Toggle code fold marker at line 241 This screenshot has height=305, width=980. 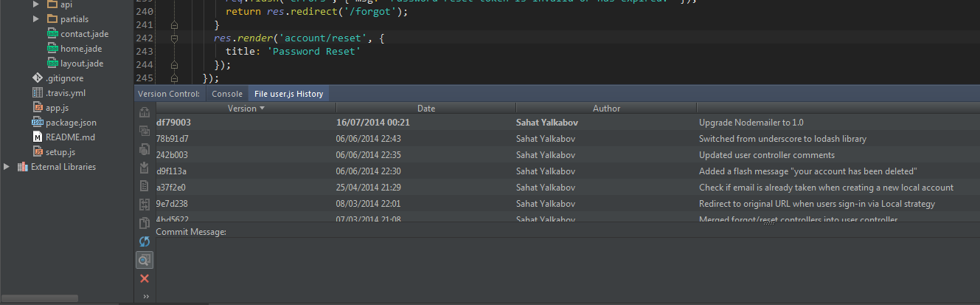coord(175,25)
